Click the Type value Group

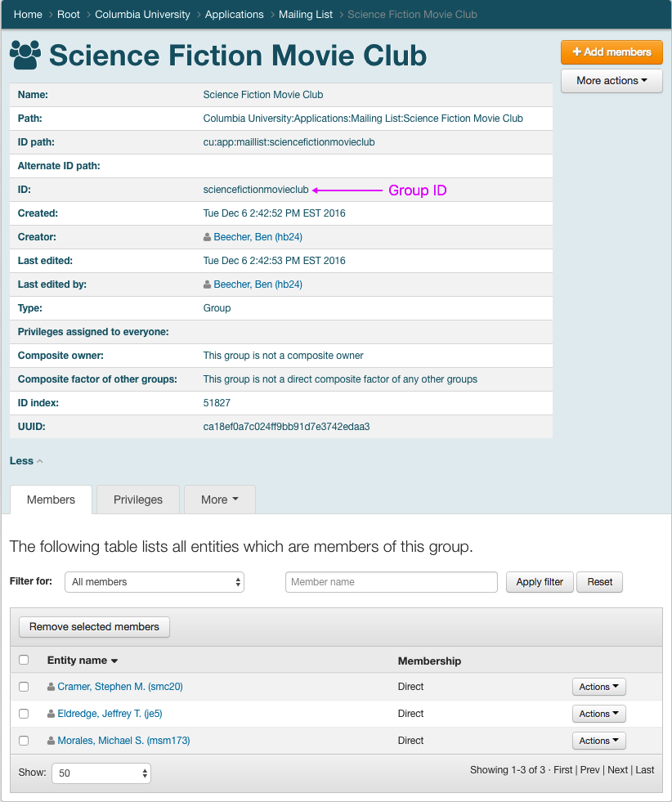pos(217,308)
